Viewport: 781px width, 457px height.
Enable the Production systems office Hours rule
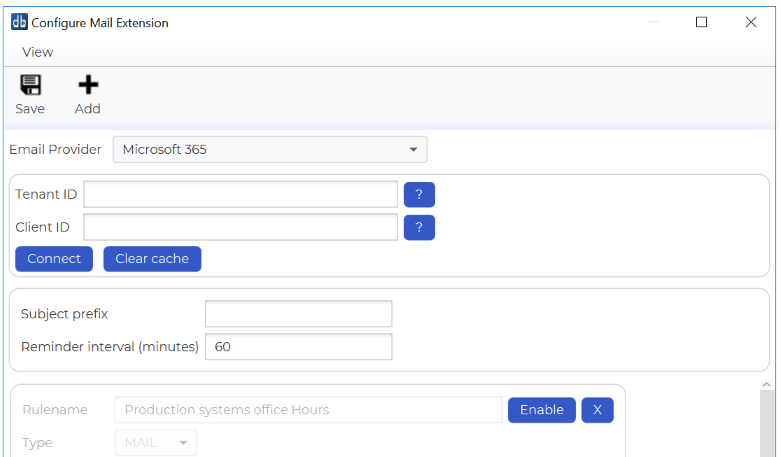click(541, 410)
